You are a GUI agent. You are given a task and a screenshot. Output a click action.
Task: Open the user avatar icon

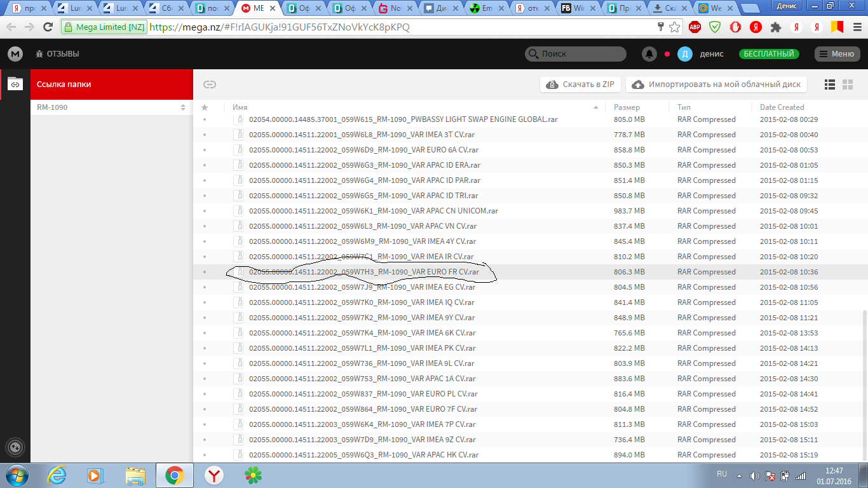pos(684,54)
